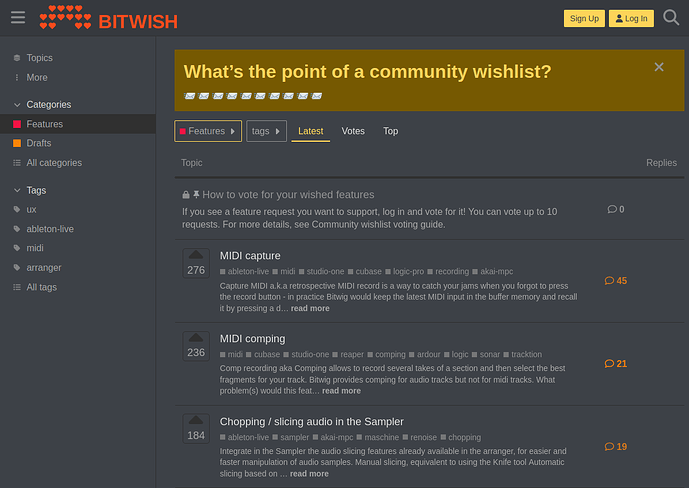This screenshot has width=689, height=488.
Task: Select the red Features category swatch
Action: (x=17, y=124)
